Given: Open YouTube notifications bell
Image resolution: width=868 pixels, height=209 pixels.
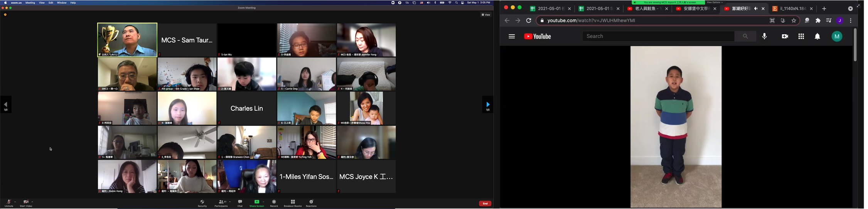Looking at the screenshot, I should [x=817, y=37].
